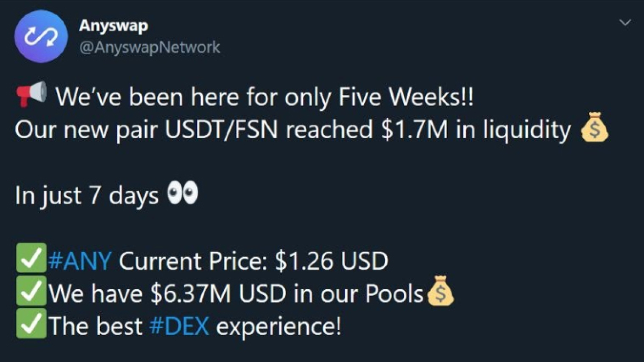Click the Current Price $1.26 USD text
This screenshot has height=362, width=644.
pyautogui.click(x=253, y=261)
